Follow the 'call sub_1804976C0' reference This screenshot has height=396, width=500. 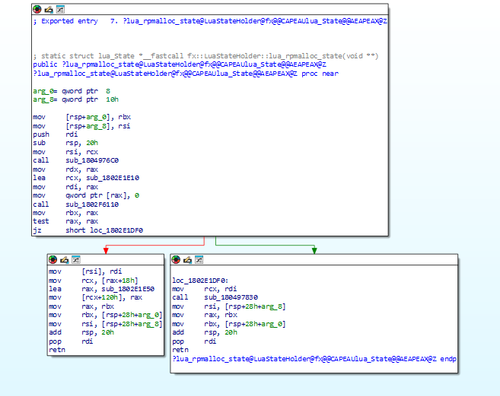pos(92,160)
